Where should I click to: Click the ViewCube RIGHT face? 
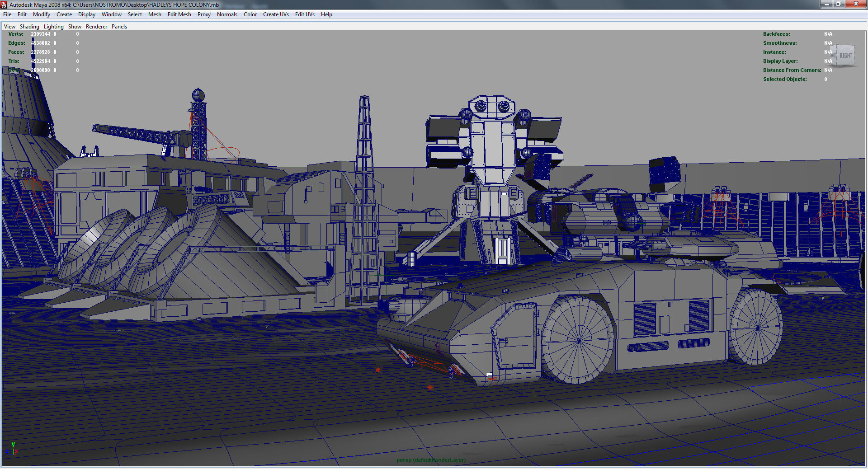click(845, 56)
